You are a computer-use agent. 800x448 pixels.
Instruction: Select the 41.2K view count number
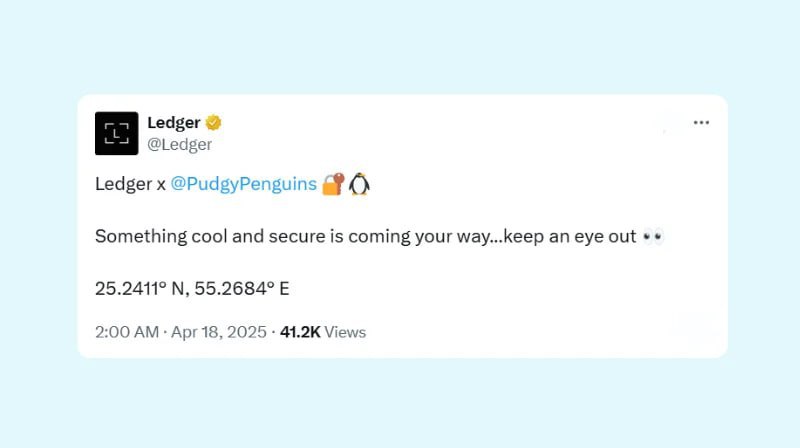coord(300,332)
